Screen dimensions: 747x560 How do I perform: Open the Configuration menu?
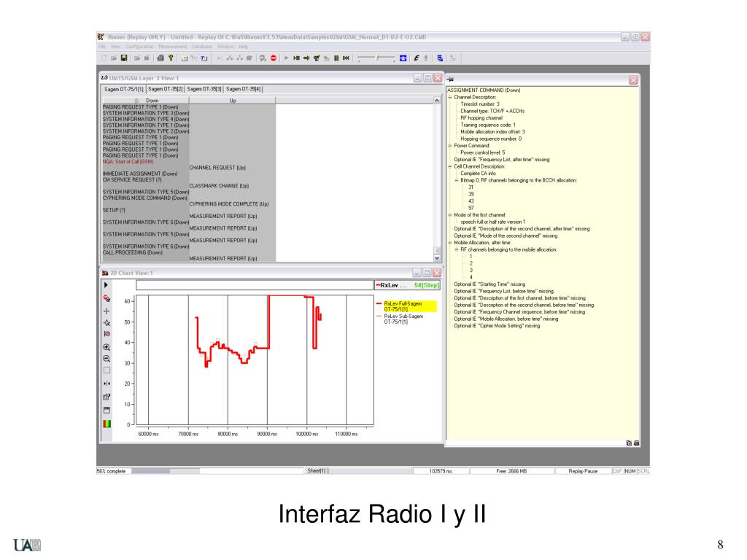point(139,47)
